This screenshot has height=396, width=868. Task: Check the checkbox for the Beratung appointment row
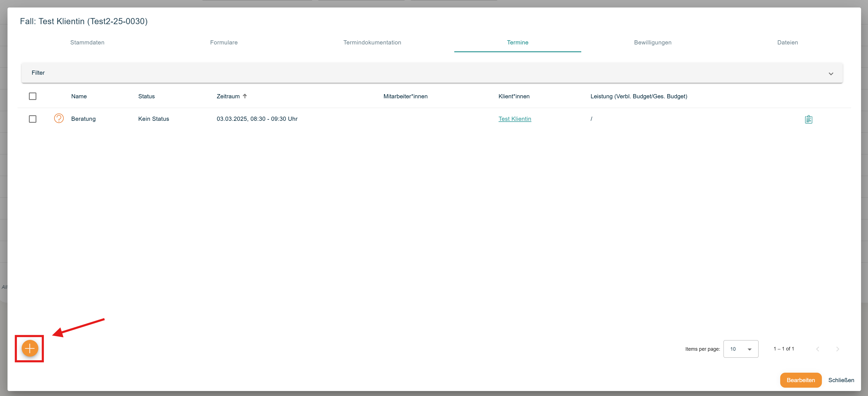pyautogui.click(x=33, y=119)
